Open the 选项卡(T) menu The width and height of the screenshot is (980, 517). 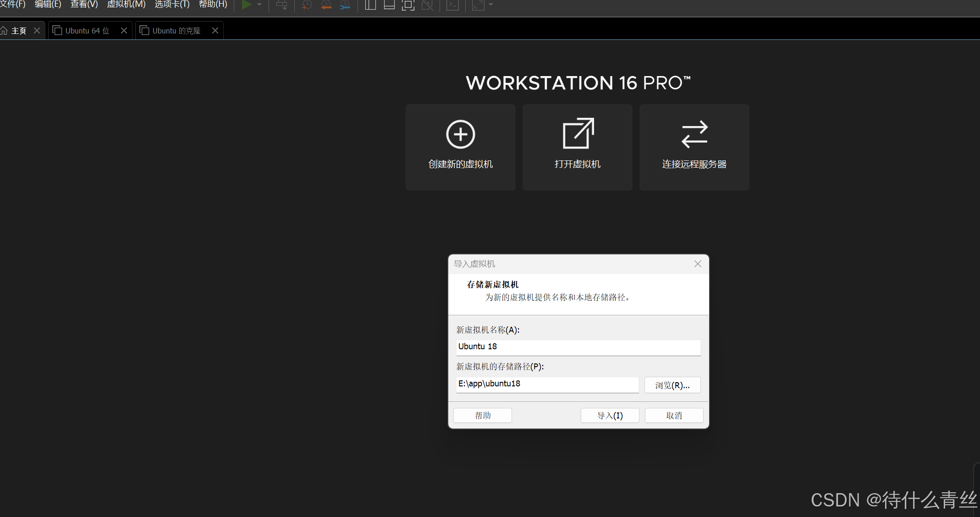(172, 5)
